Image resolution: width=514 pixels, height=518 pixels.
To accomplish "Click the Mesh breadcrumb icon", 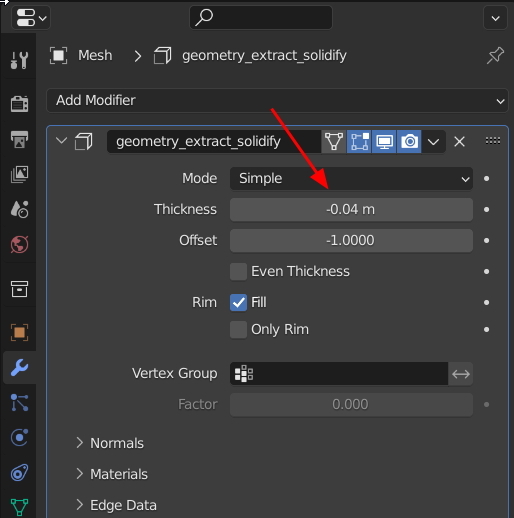I will 58,55.
